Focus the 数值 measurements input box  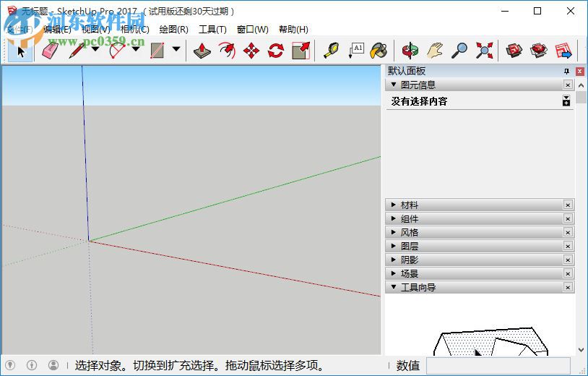pos(498,365)
